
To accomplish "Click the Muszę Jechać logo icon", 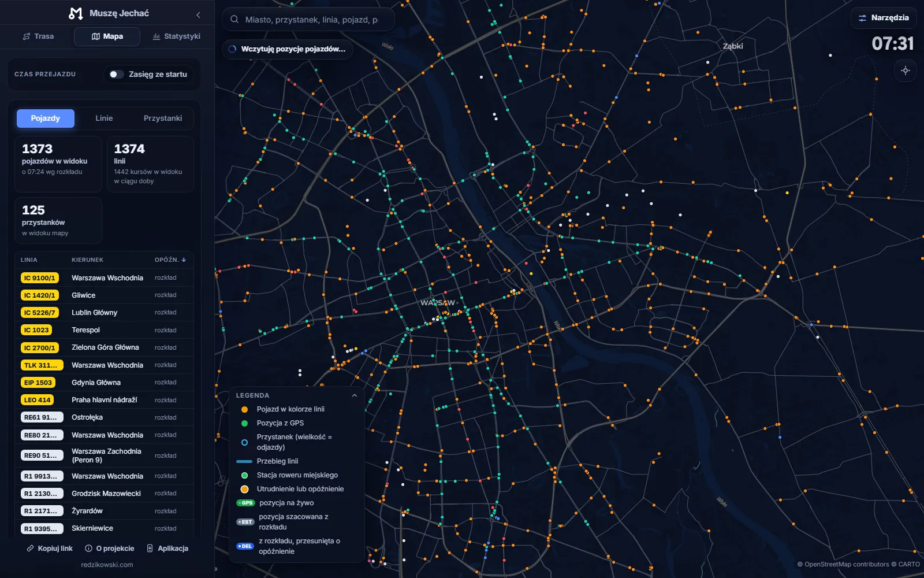I will point(76,13).
